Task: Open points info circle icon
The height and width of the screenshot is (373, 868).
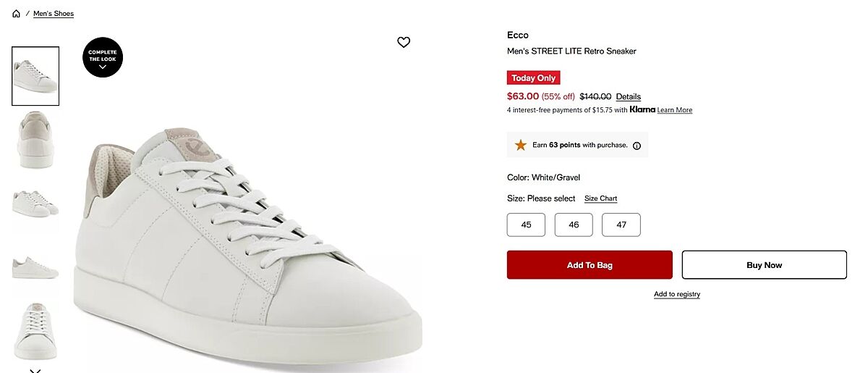Action: pos(637,146)
